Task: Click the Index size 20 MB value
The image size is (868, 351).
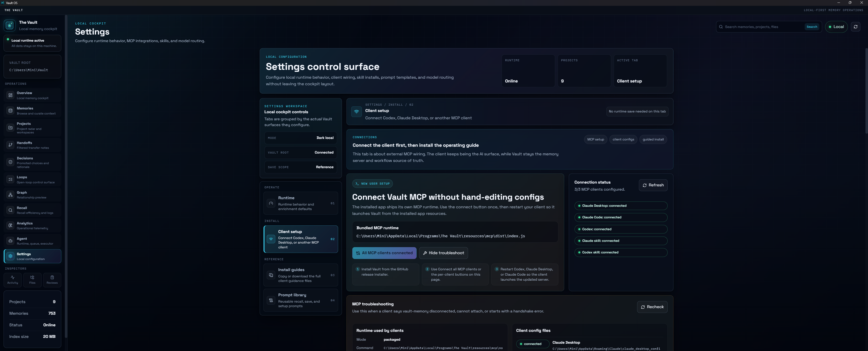Action: 49,337
